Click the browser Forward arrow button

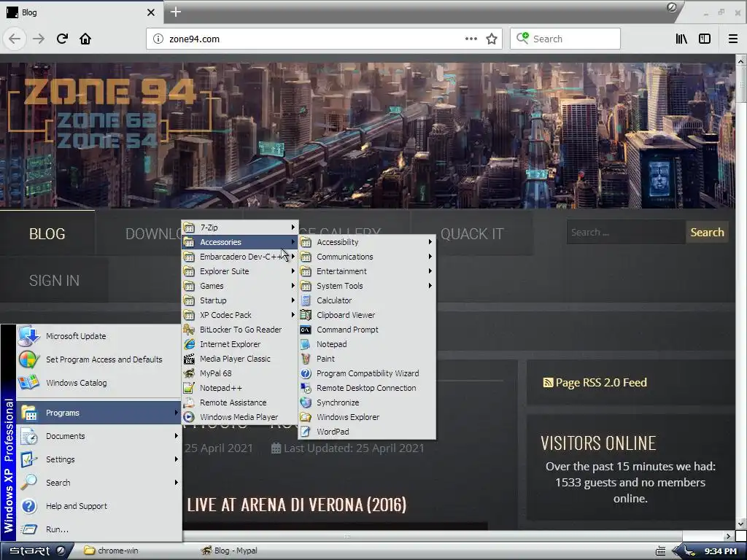coord(39,39)
